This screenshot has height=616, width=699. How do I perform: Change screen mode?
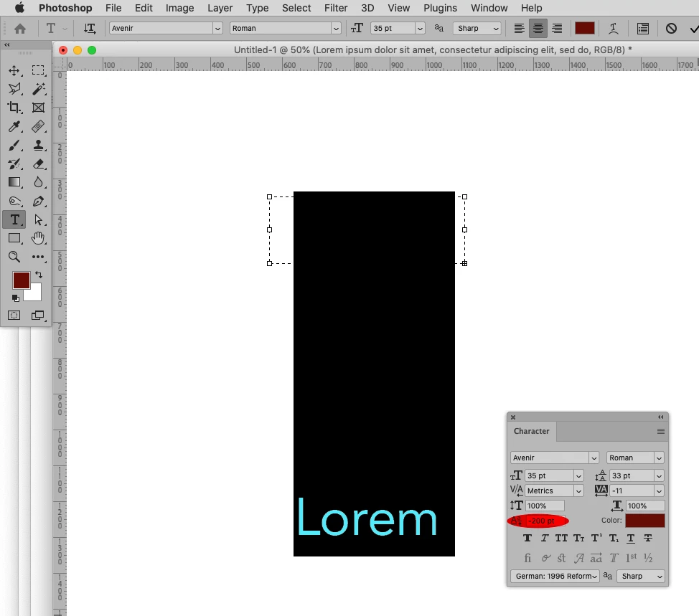38,316
